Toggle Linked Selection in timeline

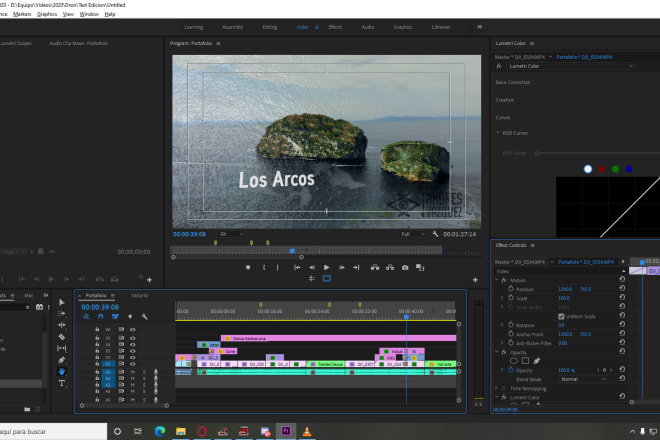tap(115, 317)
